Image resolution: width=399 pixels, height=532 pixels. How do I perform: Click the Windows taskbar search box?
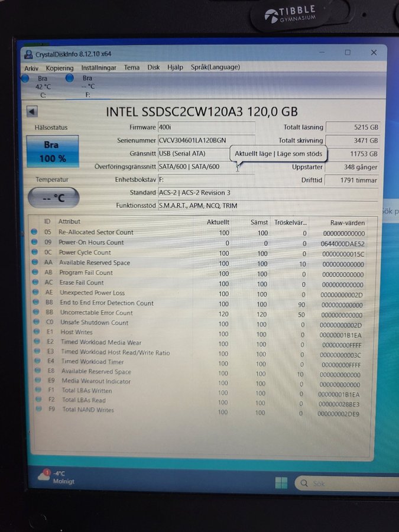(346, 484)
